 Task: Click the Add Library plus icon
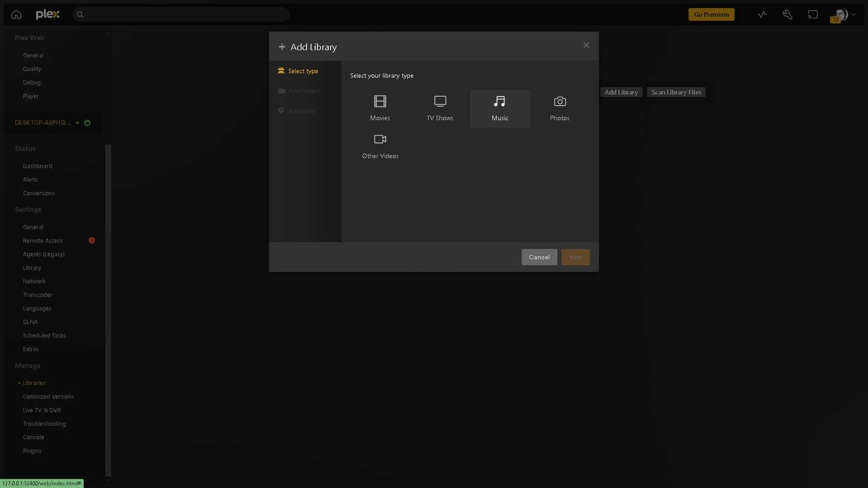click(x=282, y=46)
